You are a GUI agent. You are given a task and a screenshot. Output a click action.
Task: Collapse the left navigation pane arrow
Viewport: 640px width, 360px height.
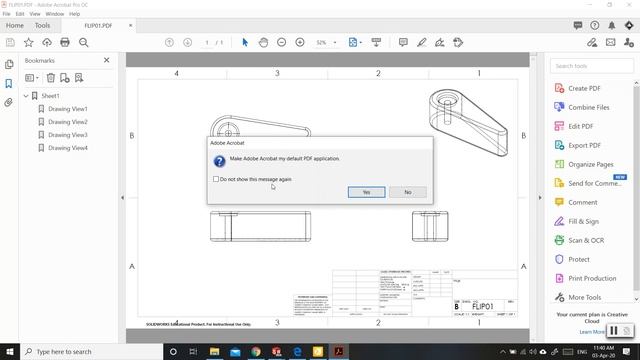point(122,198)
